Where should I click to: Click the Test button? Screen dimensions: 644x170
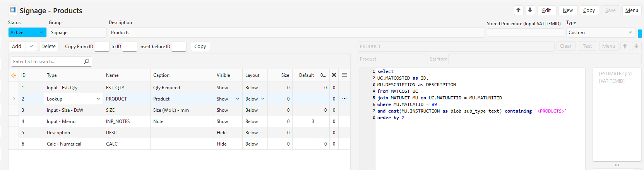tap(587, 46)
